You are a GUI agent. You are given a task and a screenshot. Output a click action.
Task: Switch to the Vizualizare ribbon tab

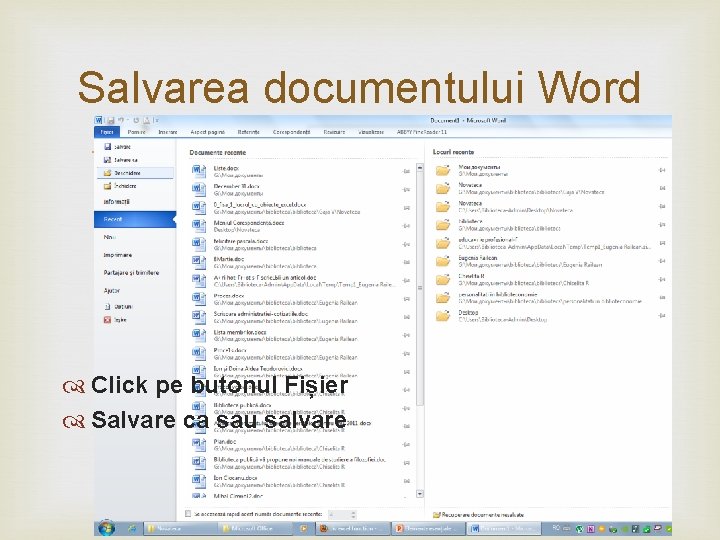[371, 132]
